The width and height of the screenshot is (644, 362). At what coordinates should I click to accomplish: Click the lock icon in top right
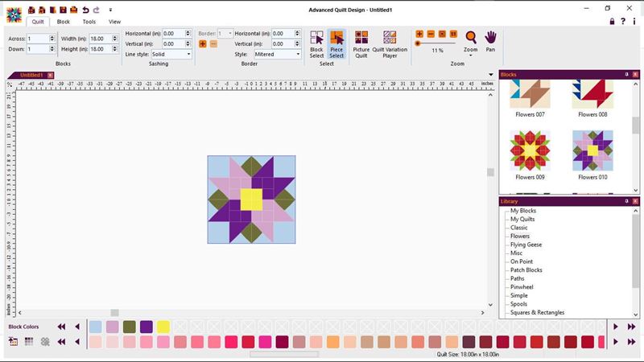pos(612,21)
